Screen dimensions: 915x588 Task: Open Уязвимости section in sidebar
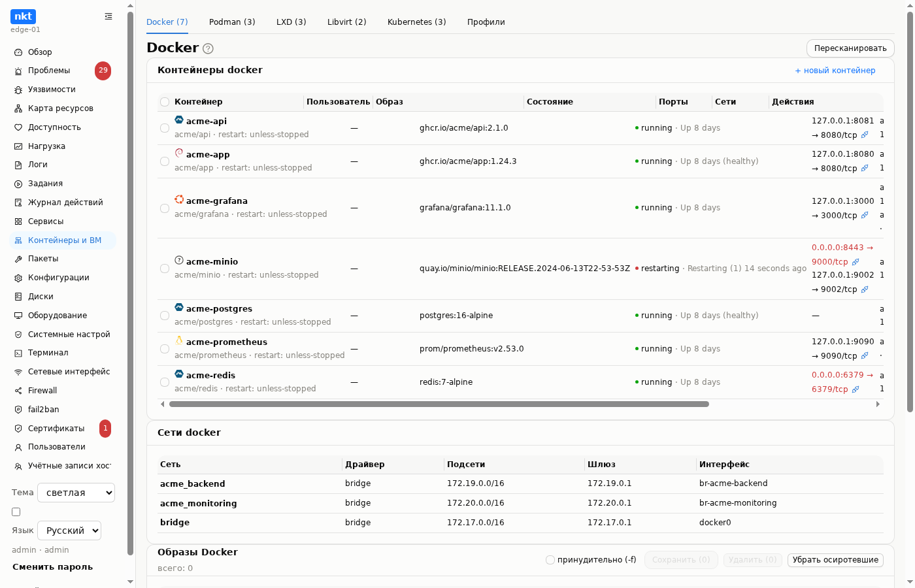click(63, 90)
